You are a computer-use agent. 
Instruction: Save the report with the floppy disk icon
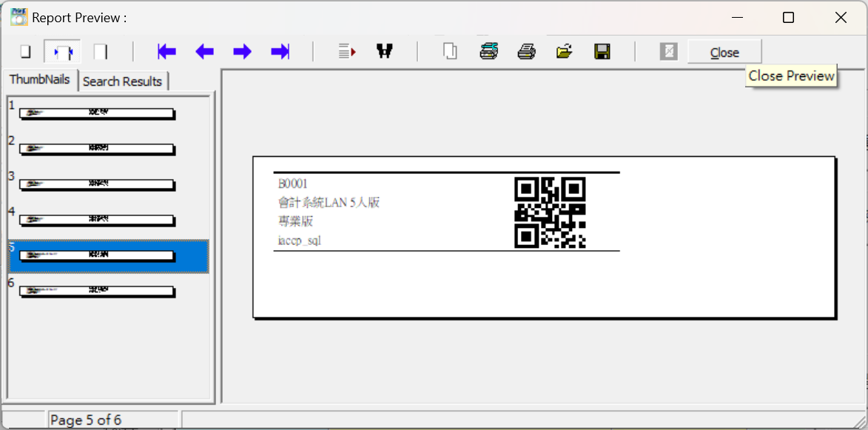coord(602,52)
